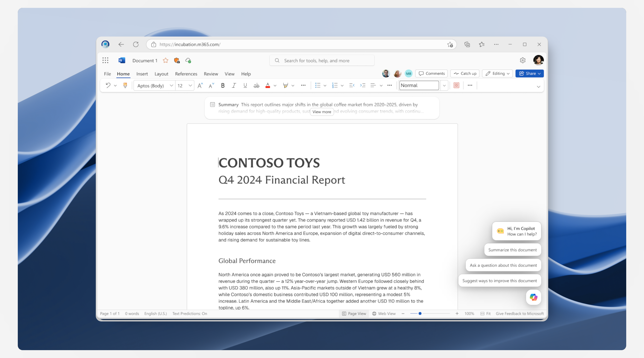Click the undo icon

[108, 86]
